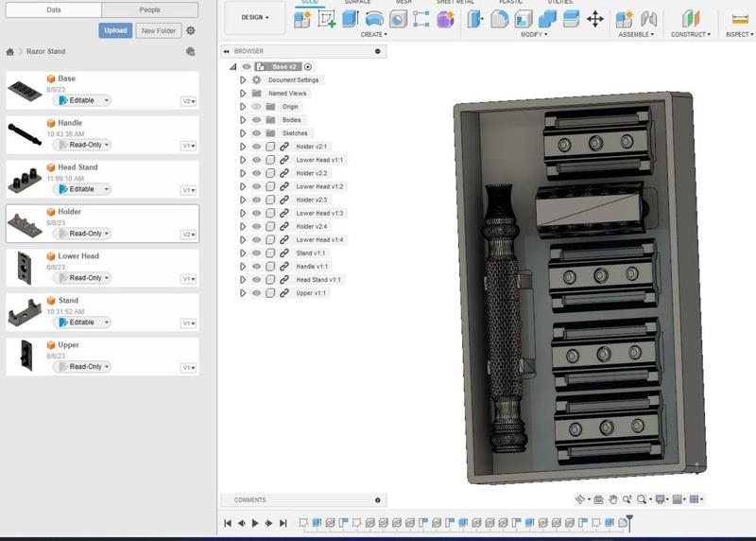Click the New Folder button
The width and height of the screenshot is (756, 541).
[x=159, y=30]
